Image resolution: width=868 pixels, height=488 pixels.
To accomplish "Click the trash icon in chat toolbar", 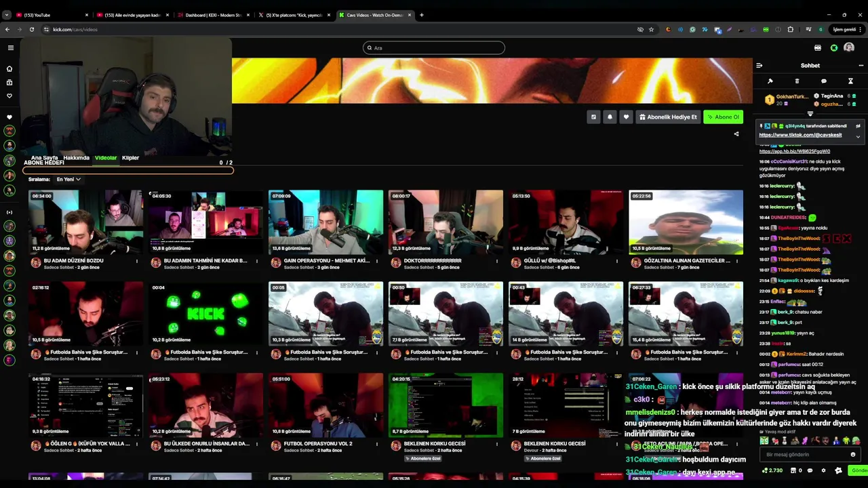I will click(797, 81).
